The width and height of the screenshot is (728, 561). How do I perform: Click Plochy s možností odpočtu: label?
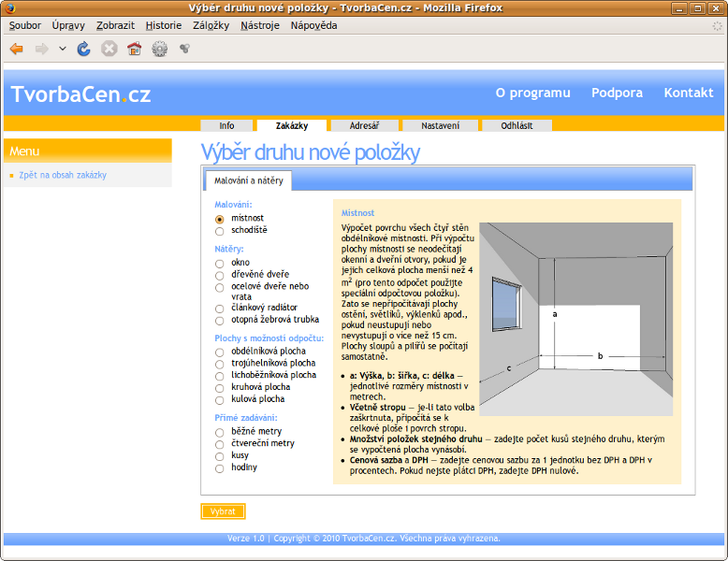pos(269,338)
